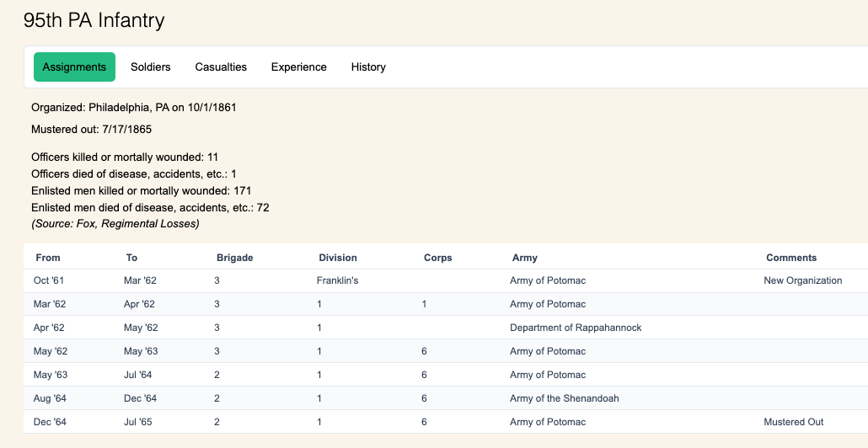868x448 pixels.
Task: Go to the Experience tab
Action: click(298, 67)
